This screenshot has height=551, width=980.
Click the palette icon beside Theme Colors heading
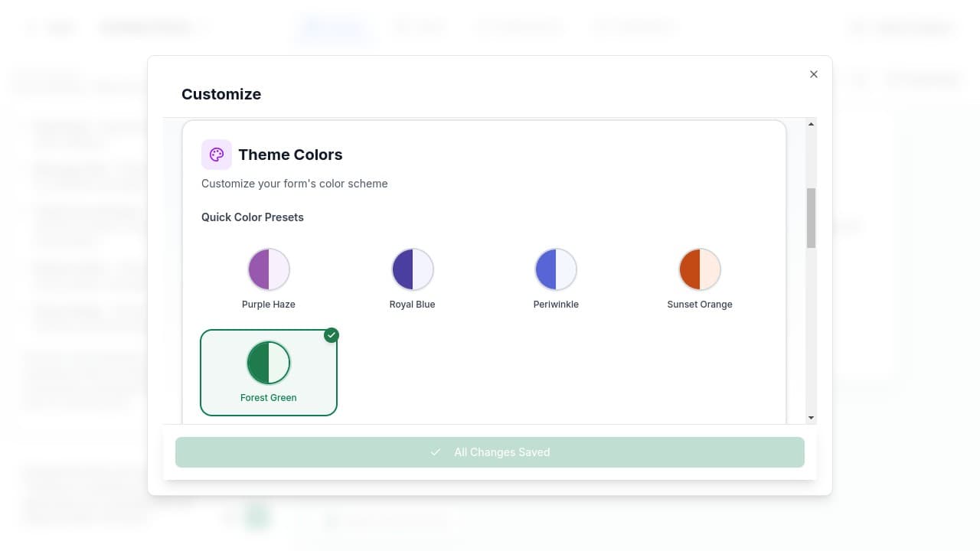pyautogui.click(x=217, y=154)
